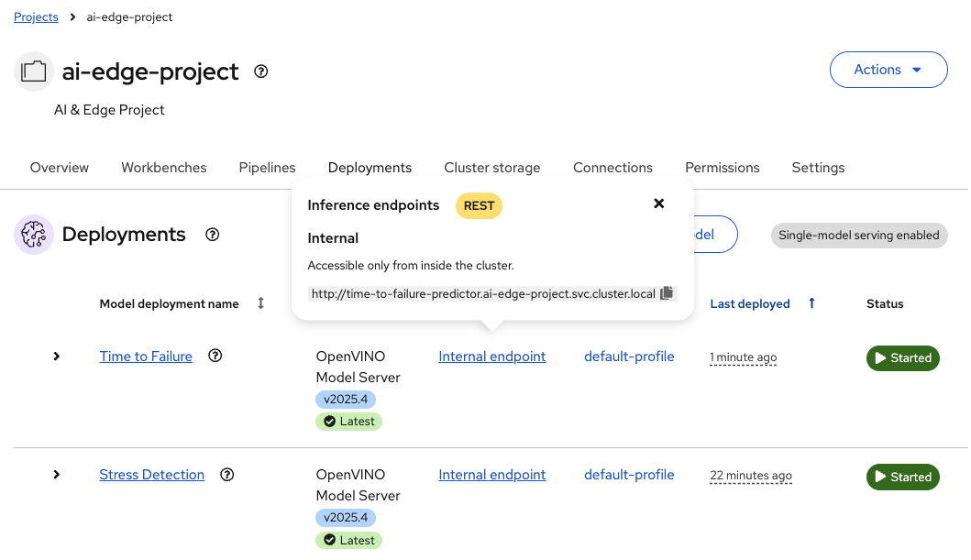Click help icon beside Deployments heading

[213, 235]
